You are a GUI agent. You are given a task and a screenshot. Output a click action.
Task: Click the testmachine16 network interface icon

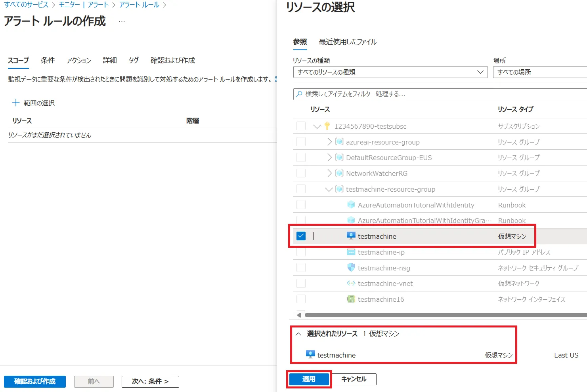coord(351,299)
